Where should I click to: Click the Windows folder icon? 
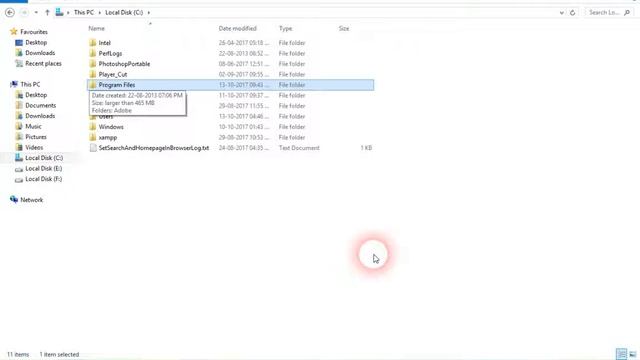point(93,127)
